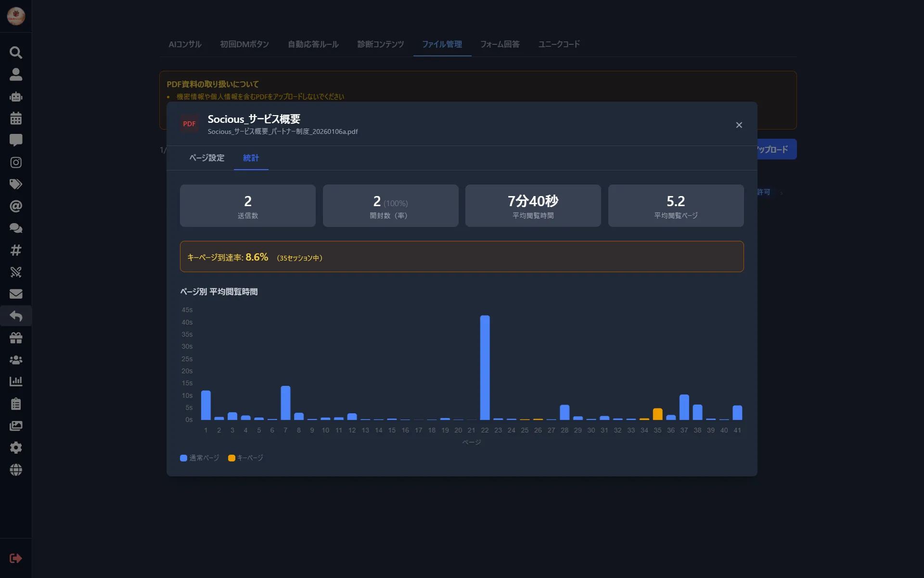Open the bar chart analytics sidebar icon
Viewport: 924px width, 578px height.
16,381
